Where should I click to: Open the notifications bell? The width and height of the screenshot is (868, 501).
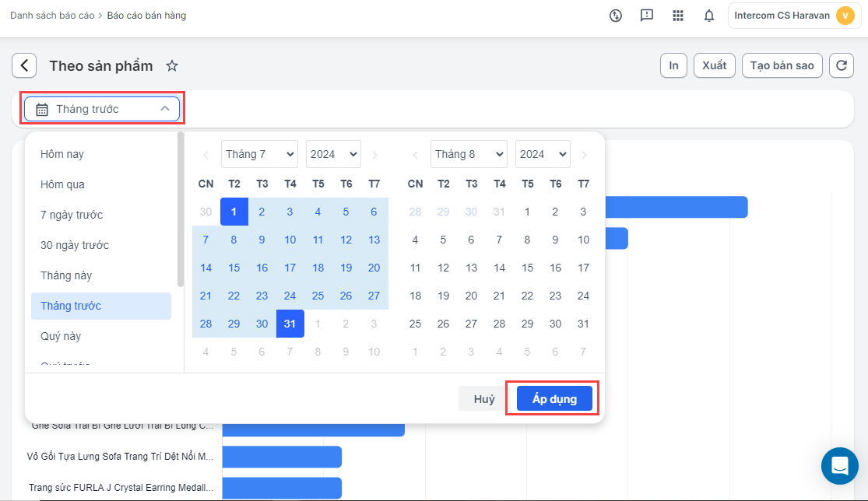coord(708,16)
